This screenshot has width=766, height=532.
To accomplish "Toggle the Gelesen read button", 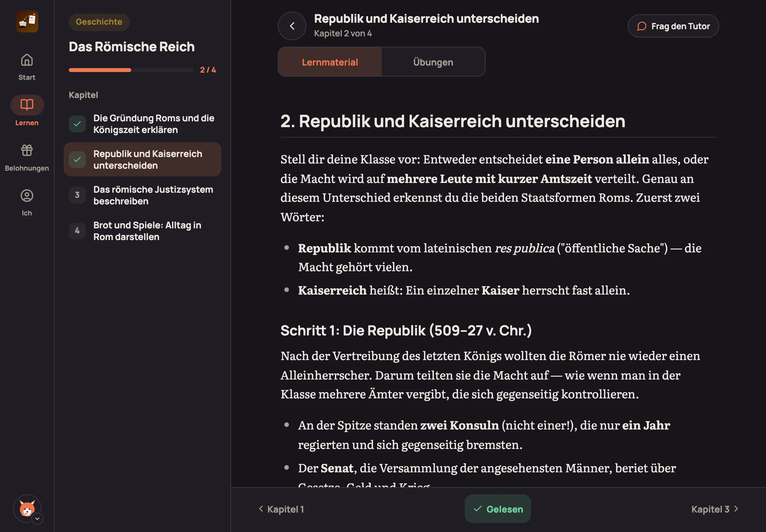I will [498, 509].
